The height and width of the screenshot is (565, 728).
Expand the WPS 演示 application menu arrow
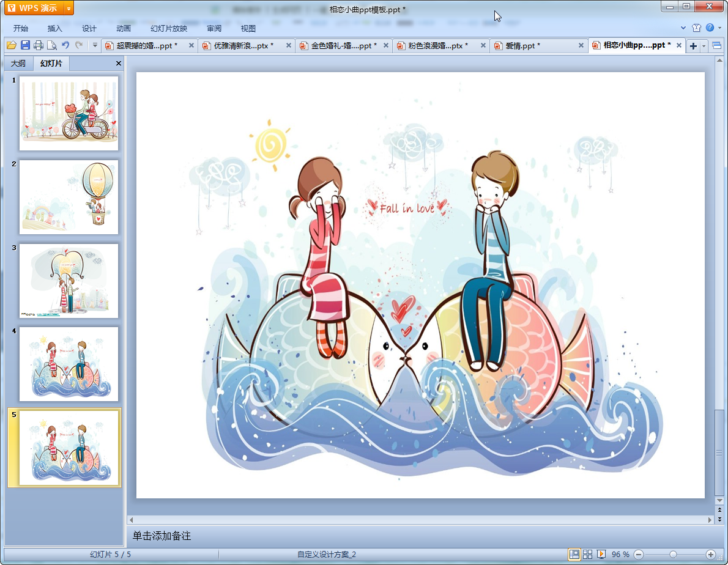(68, 8)
